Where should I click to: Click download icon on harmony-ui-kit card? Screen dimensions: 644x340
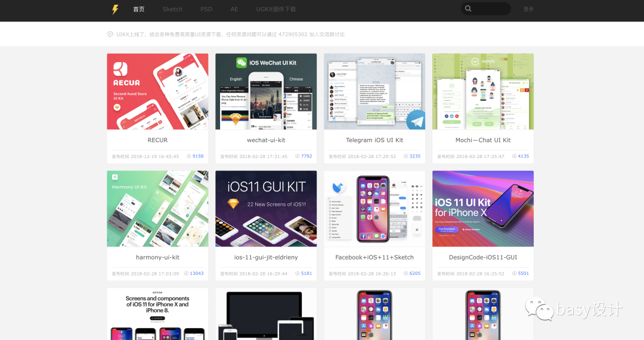click(186, 273)
